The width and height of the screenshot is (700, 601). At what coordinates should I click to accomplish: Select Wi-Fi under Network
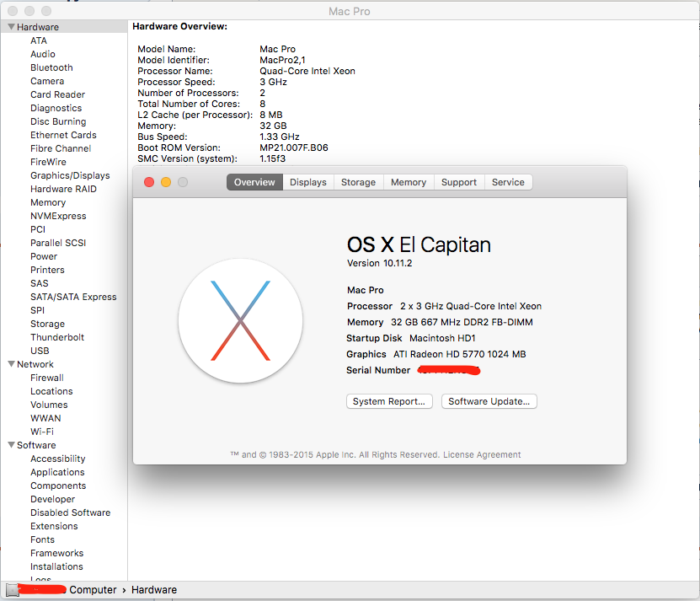pos(42,432)
